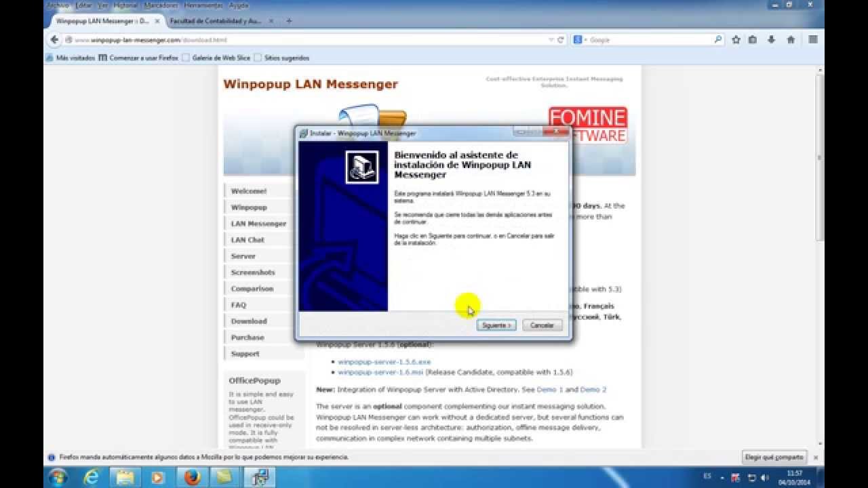
Task: Close the Winpopup LAN Messenger tab
Action: [x=157, y=21]
